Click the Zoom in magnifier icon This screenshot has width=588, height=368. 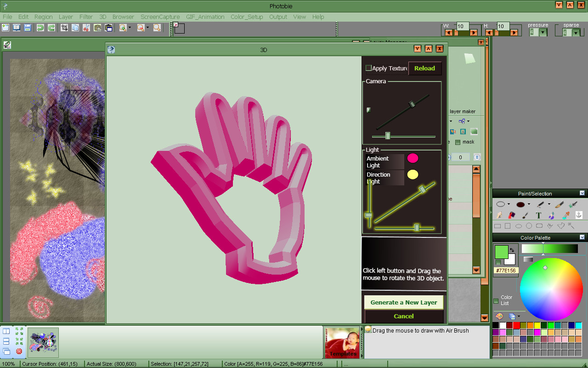click(x=123, y=28)
